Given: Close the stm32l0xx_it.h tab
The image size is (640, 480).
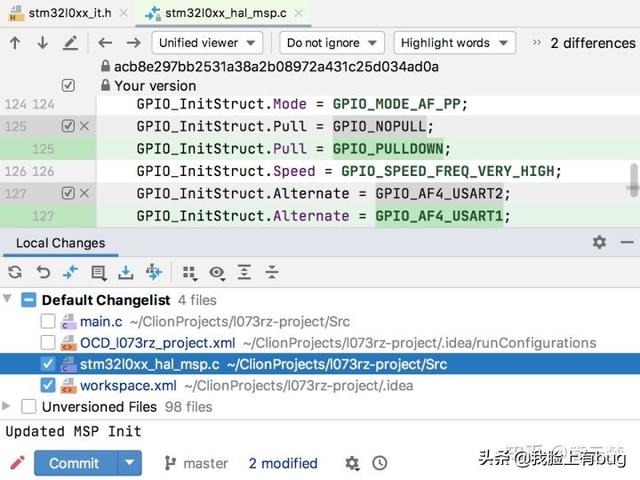Looking at the screenshot, I should 124,13.
